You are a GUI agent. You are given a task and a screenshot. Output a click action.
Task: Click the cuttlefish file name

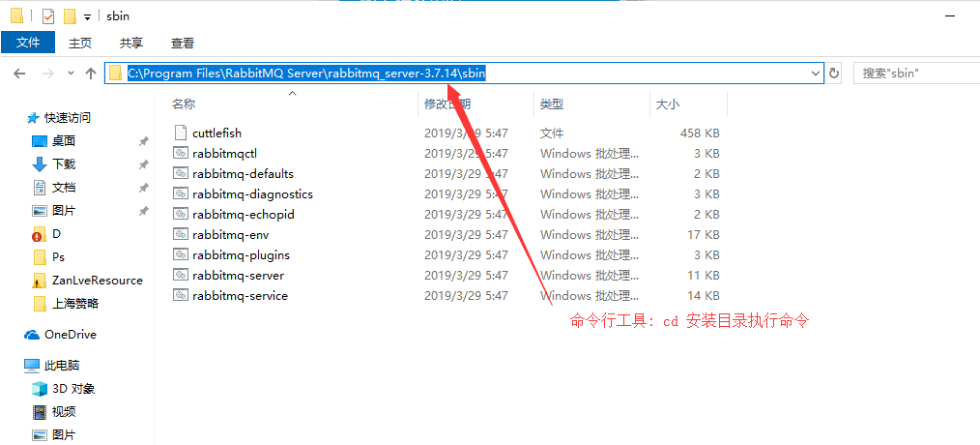click(216, 133)
